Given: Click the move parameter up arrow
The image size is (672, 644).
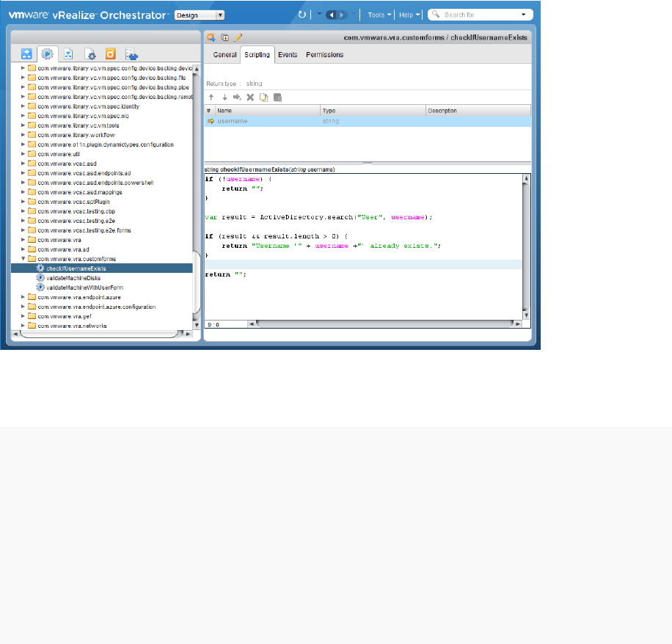Looking at the screenshot, I should pyautogui.click(x=211, y=97).
